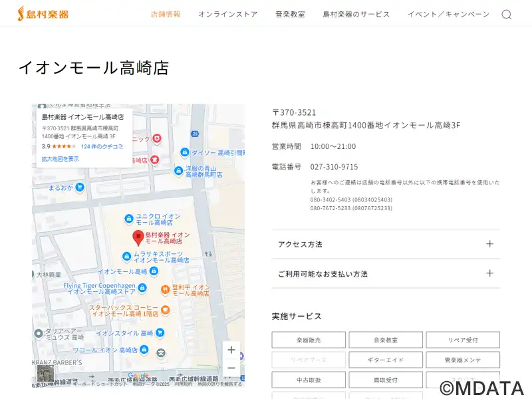This screenshot has width=532, height=399.
Task: Select the まるおか supermarket cart pin
Action: [x=80, y=187]
